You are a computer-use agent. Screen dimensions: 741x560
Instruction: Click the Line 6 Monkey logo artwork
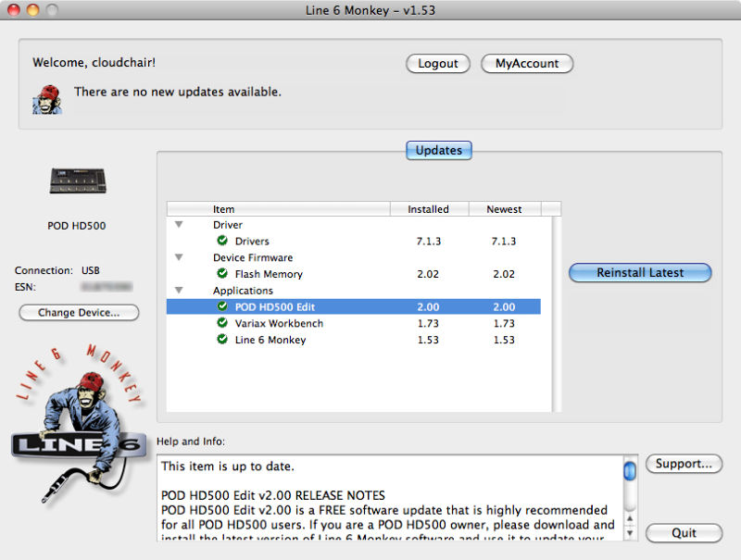coord(79,425)
